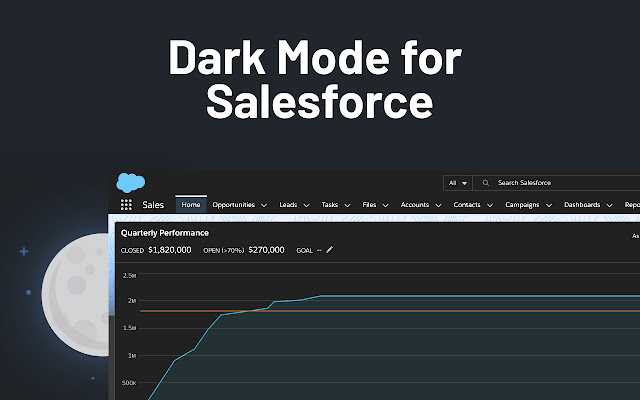Open the All search scope dropdown
The image size is (640, 400).
pos(458,183)
